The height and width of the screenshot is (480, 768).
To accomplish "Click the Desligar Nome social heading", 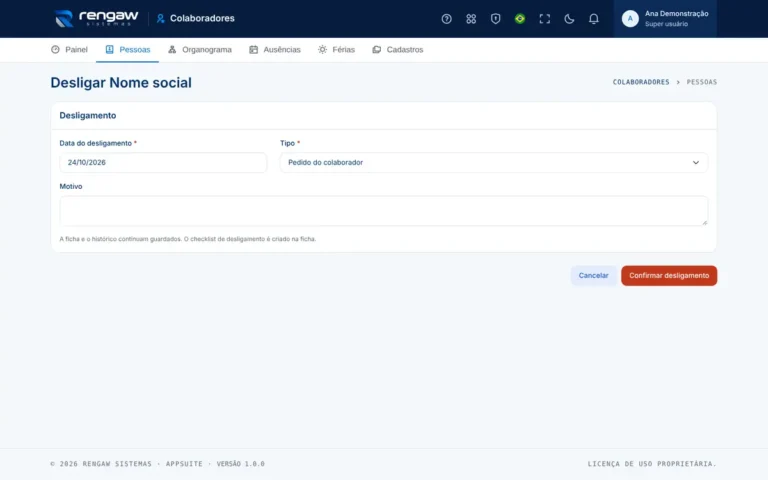I will pyautogui.click(x=121, y=82).
